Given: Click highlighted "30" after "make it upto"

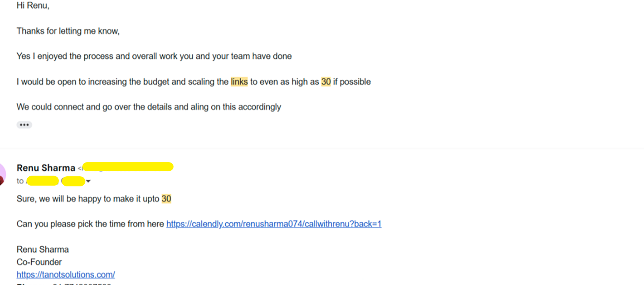Looking at the screenshot, I should tap(166, 199).
